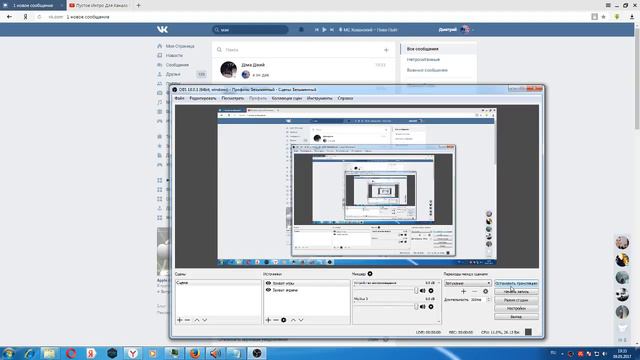The image size is (640, 360).
Task: Play the VK header music player track
Action: coord(324,29)
